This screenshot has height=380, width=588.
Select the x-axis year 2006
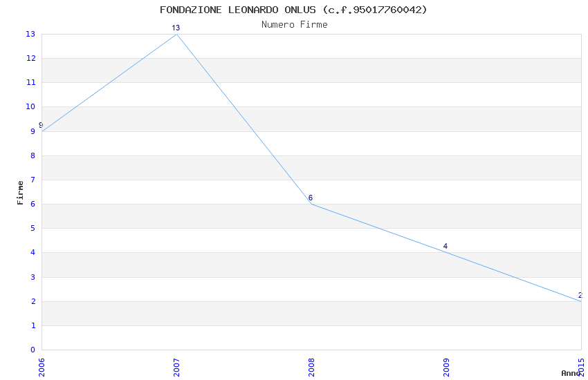tap(42, 368)
